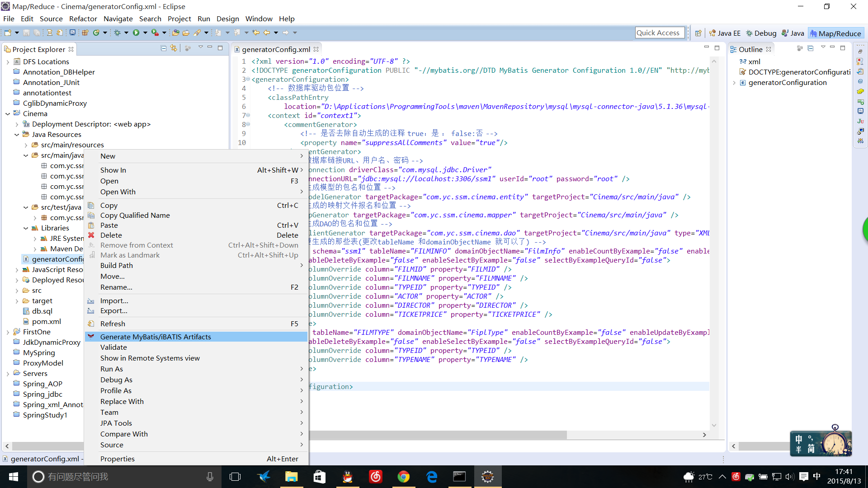Choose Properties in the context menu
The image size is (868, 488).
pyautogui.click(x=118, y=459)
